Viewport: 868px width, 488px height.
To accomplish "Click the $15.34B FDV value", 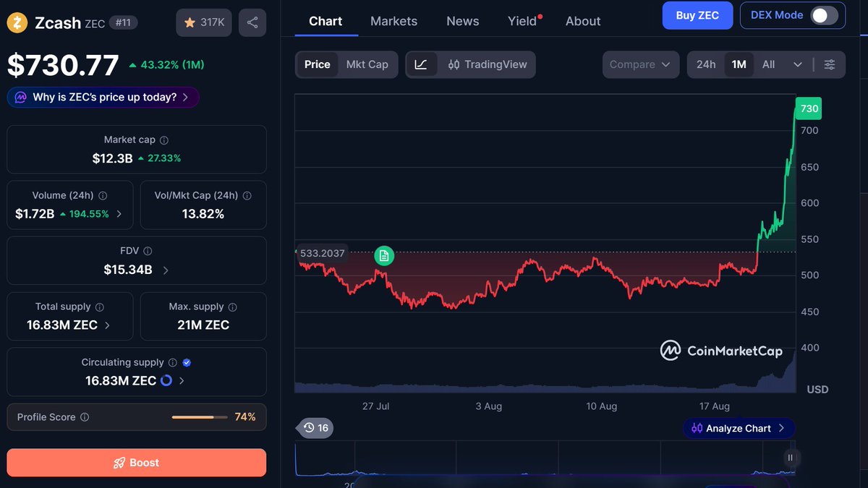I will click(128, 270).
